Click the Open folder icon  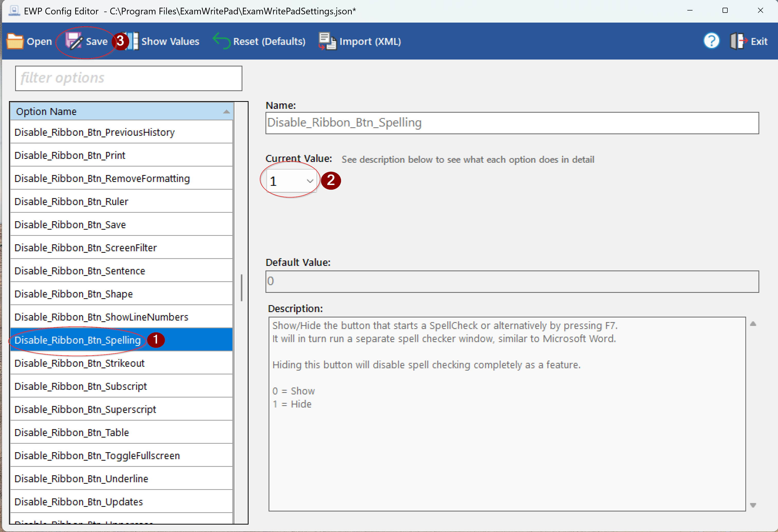15,41
